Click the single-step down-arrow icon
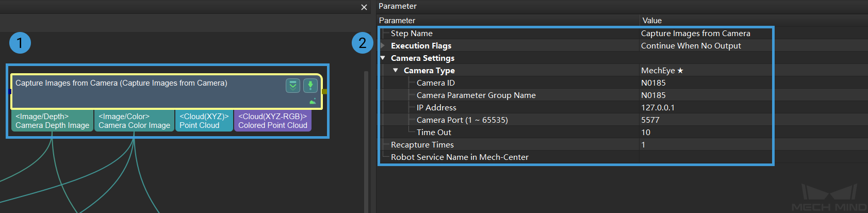 point(310,86)
